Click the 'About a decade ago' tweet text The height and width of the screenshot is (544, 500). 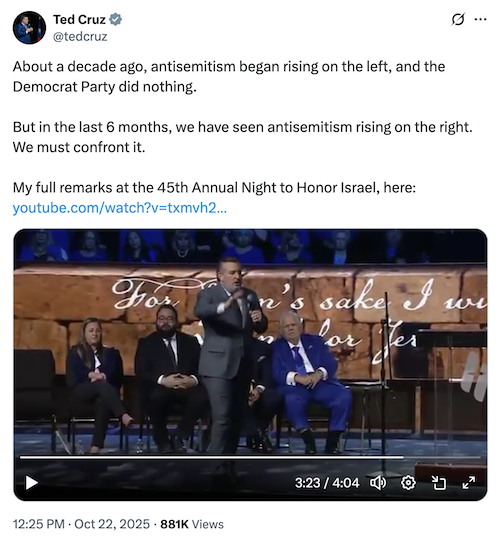(229, 76)
